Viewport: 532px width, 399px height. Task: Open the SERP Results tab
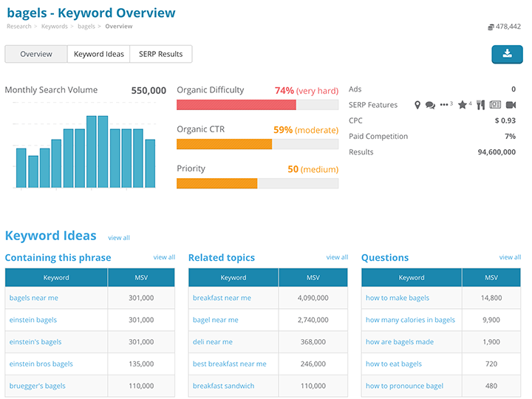click(x=160, y=54)
